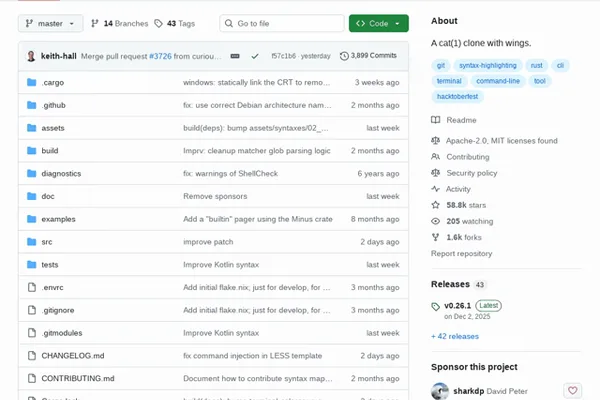Image resolution: width=600 pixels, height=400 pixels.
Task: Click the tests folder icon
Action: pos(31,264)
